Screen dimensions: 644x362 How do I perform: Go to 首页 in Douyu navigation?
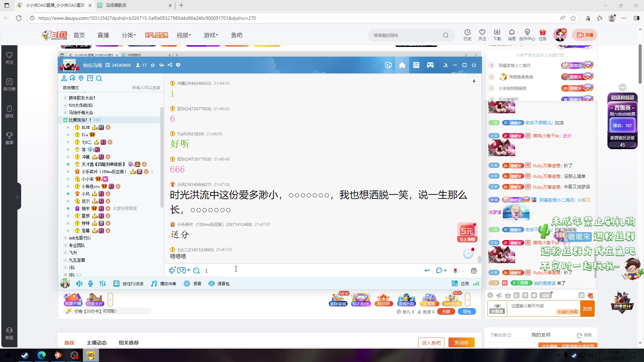(x=79, y=35)
